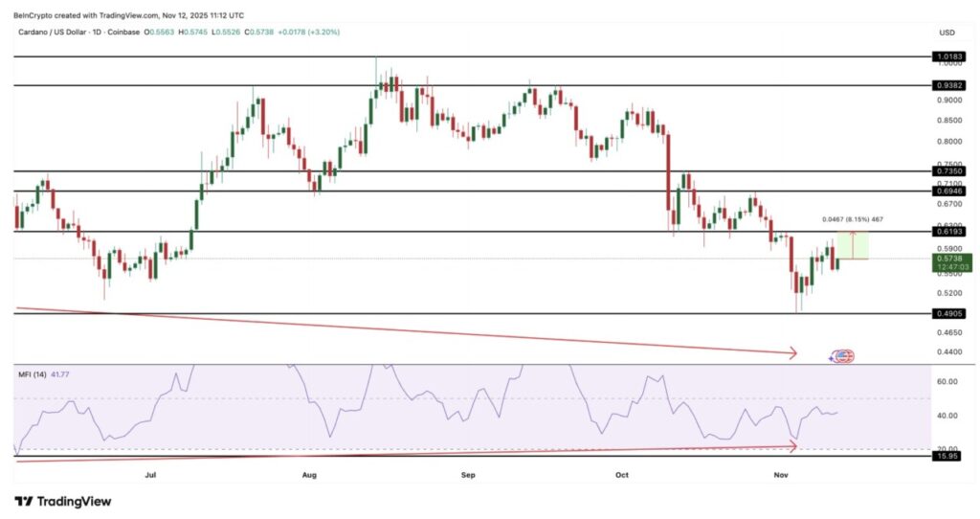Image resolution: width=980 pixels, height=519 pixels.
Task: Click the Nov marker on the time axis
Action: (781, 474)
